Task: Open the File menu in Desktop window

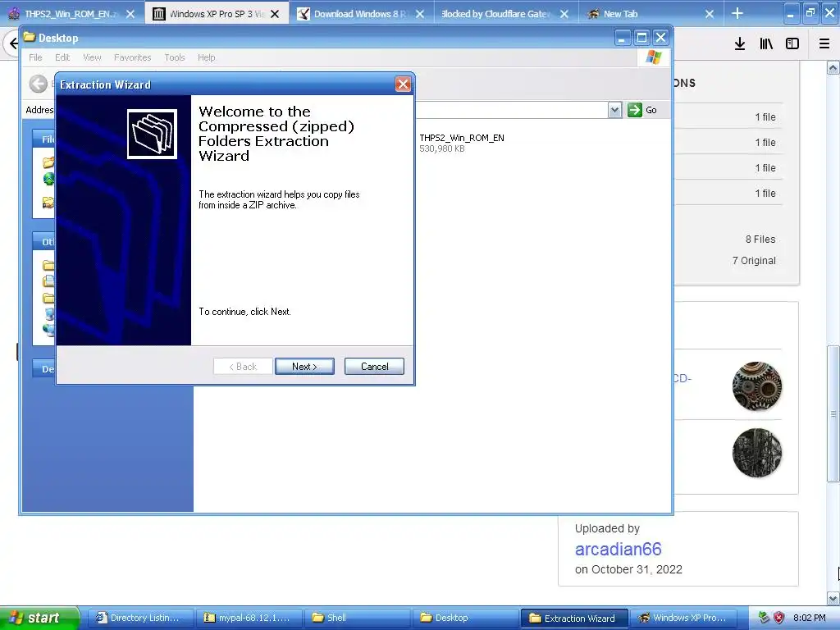Action: pos(35,57)
